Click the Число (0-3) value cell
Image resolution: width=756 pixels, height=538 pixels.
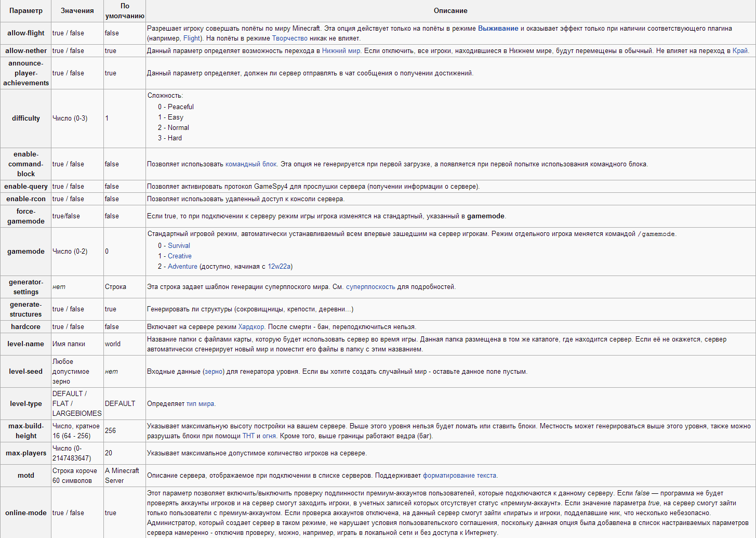(x=77, y=119)
